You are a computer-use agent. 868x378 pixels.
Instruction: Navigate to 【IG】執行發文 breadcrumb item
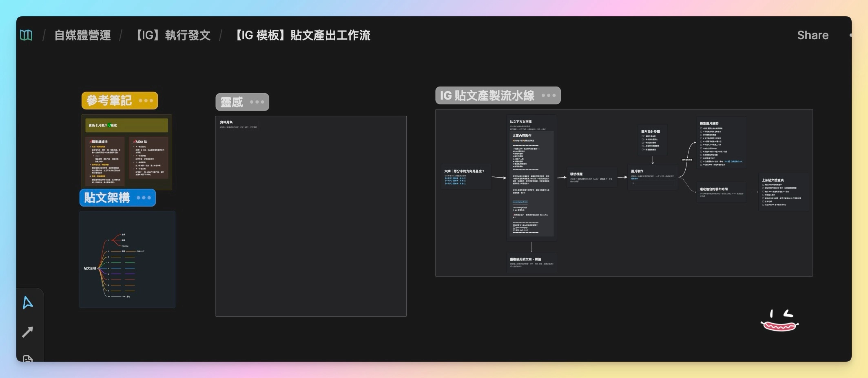[x=173, y=35]
